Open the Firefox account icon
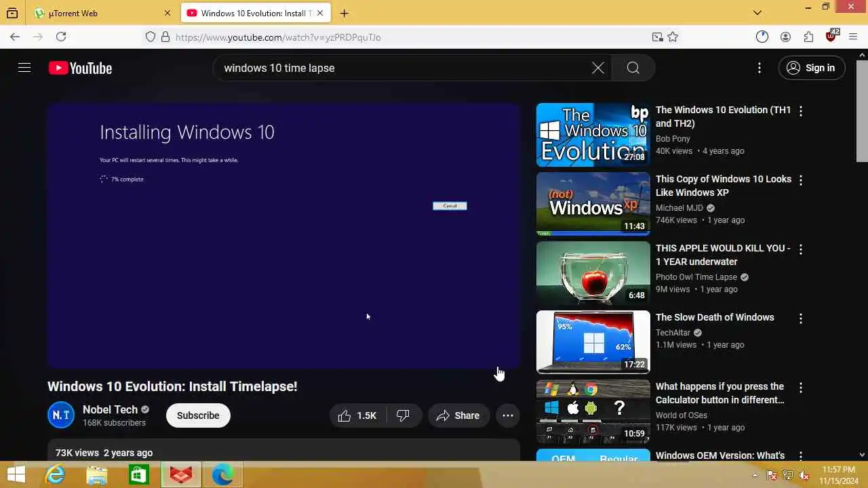This screenshot has height=488, width=868. click(785, 37)
